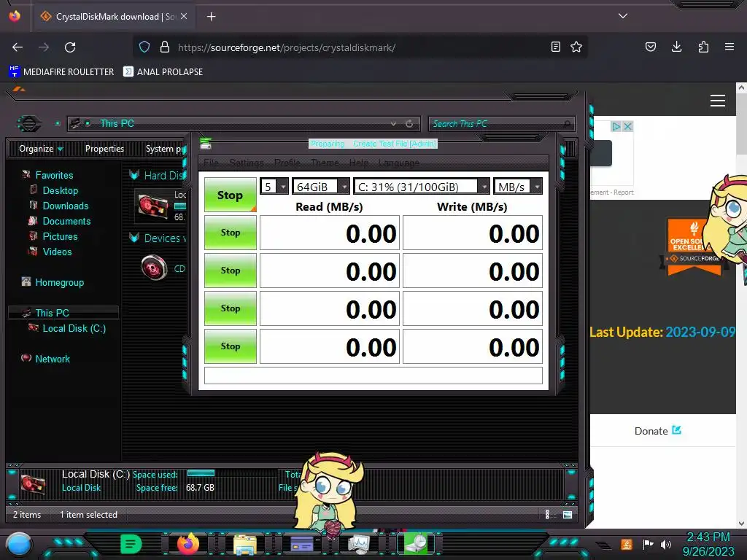Open File Explorer from the taskbar
The height and width of the screenshot is (560, 747).
coord(245,544)
